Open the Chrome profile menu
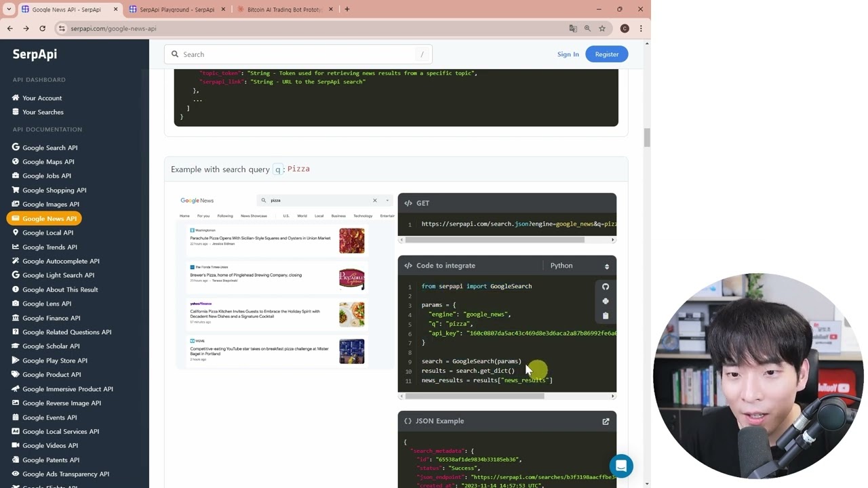This screenshot has width=868, height=488. 625,28
